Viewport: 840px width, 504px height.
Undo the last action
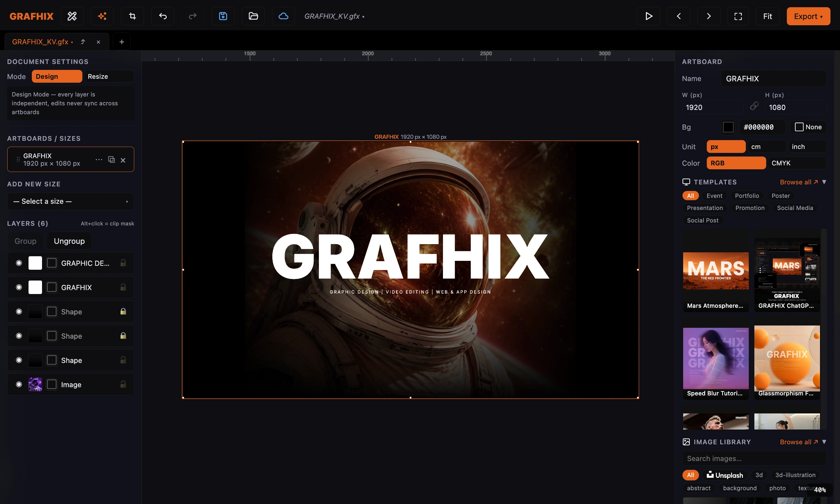(x=163, y=16)
